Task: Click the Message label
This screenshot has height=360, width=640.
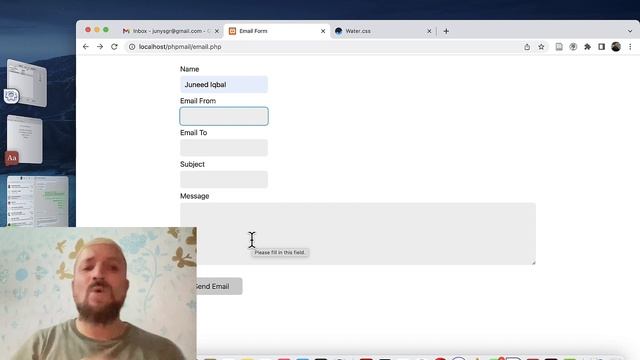Action: click(195, 196)
